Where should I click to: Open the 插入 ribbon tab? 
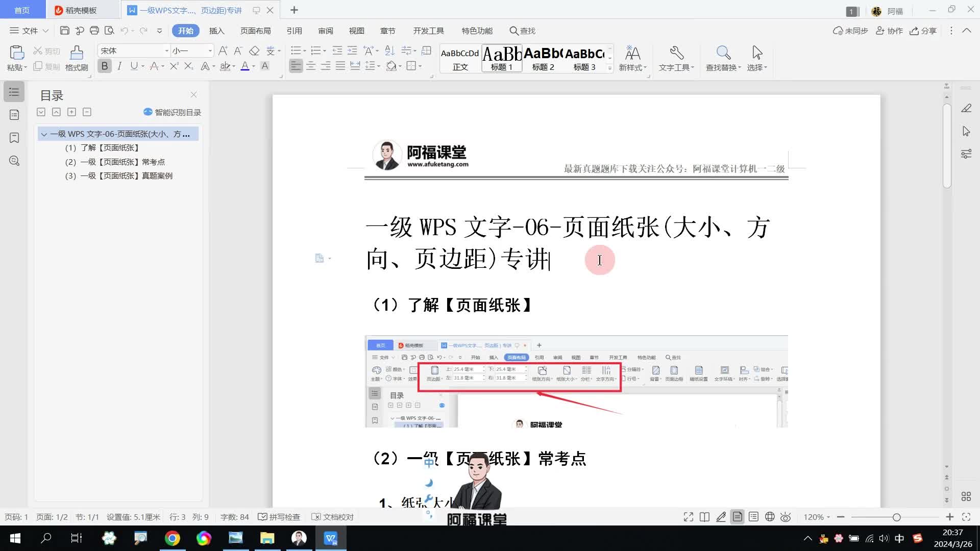point(216,31)
